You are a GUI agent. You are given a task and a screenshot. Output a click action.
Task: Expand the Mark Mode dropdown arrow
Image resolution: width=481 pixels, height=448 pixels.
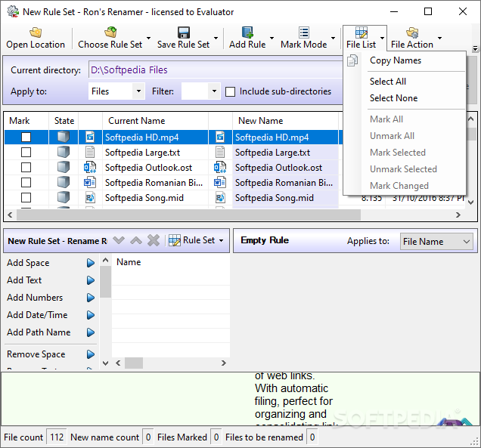333,38
